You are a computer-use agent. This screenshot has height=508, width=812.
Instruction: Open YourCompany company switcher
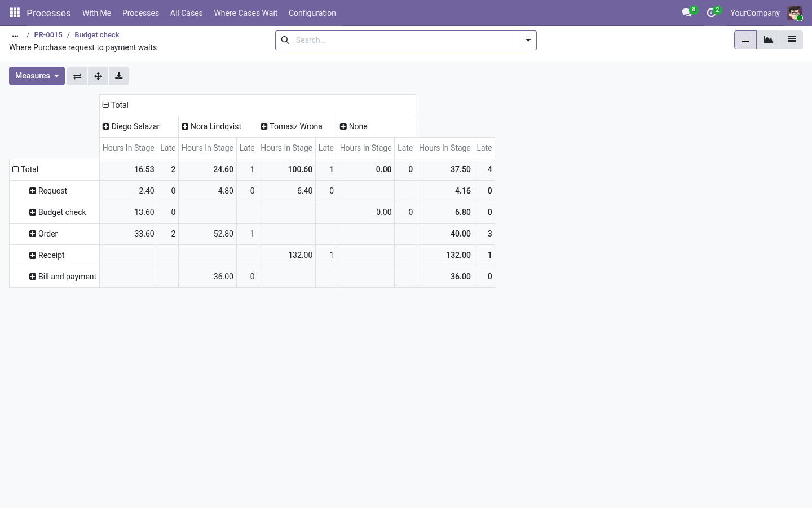coord(754,12)
